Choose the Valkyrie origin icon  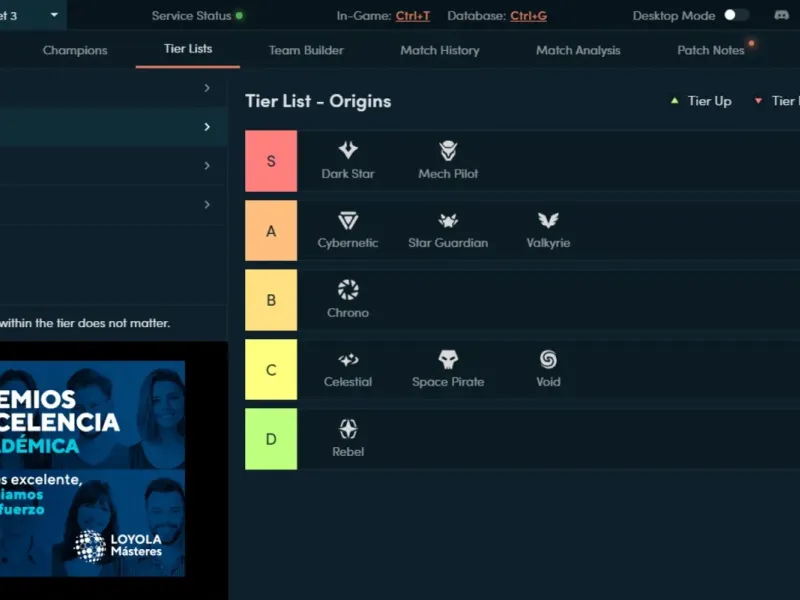click(x=548, y=220)
